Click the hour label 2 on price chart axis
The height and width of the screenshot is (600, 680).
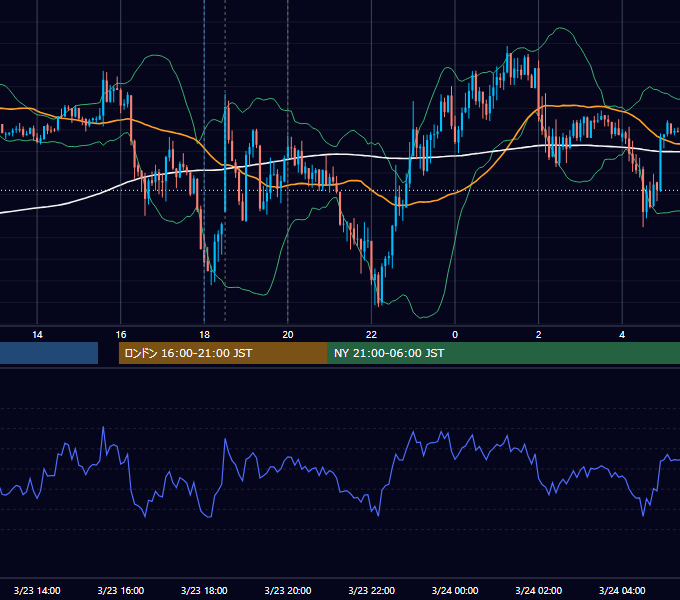pyautogui.click(x=539, y=335)
